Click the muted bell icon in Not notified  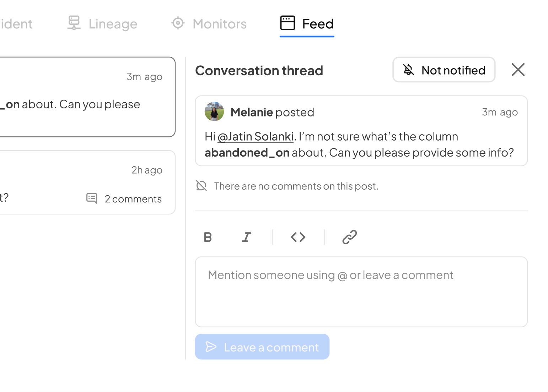coord(409,70)
